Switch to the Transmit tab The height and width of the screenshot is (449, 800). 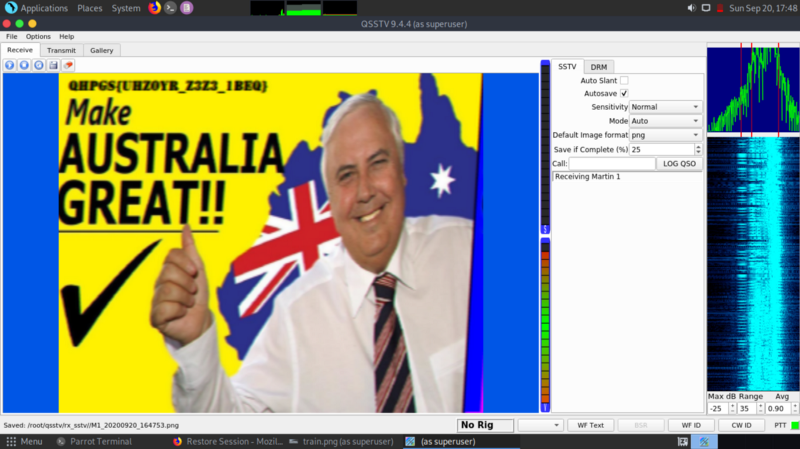point(61,50)
